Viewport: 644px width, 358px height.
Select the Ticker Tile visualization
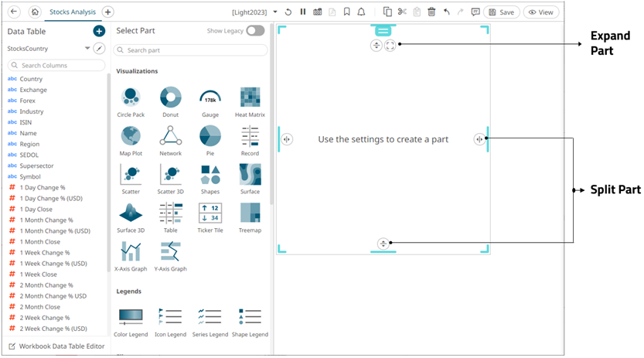210,217
